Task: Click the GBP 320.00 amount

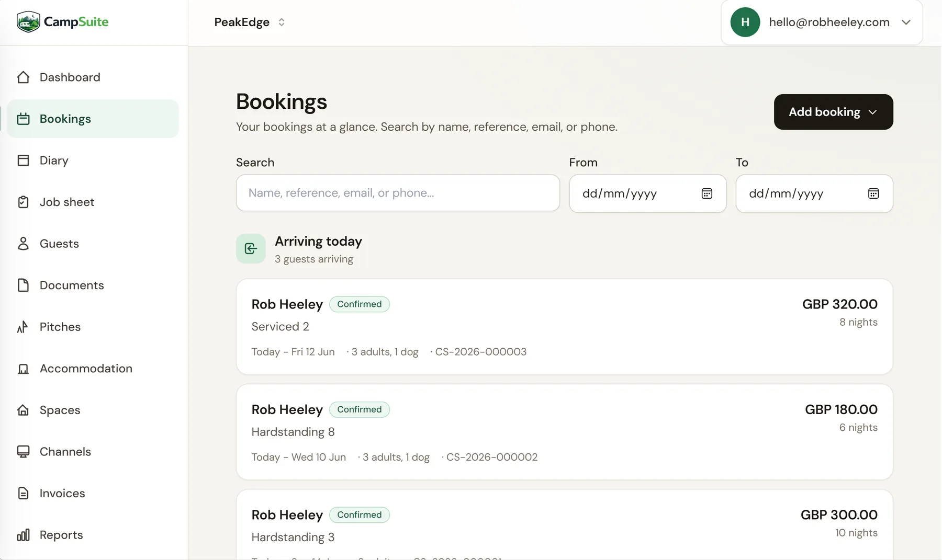Action: pyautogui.click(x=840, y=304)
